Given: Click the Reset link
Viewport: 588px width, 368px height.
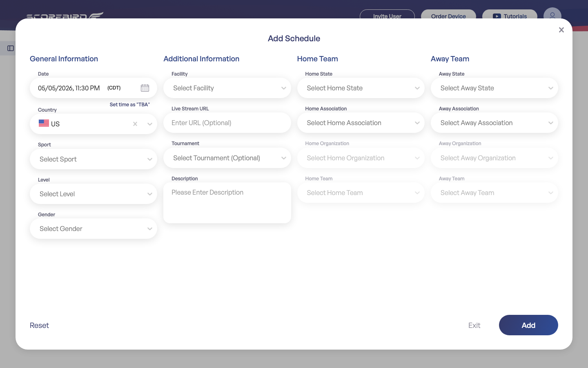Looking at the screenshot, I should [39, 325].
